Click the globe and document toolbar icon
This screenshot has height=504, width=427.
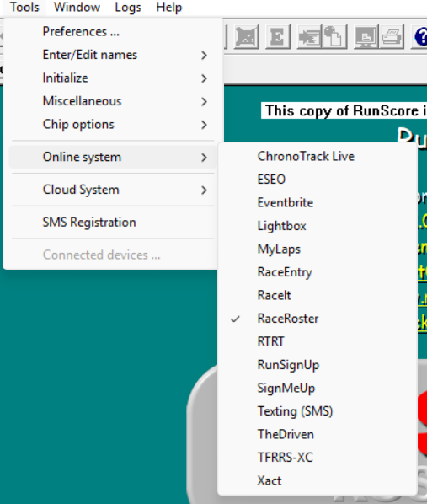[x=334, y=36]
